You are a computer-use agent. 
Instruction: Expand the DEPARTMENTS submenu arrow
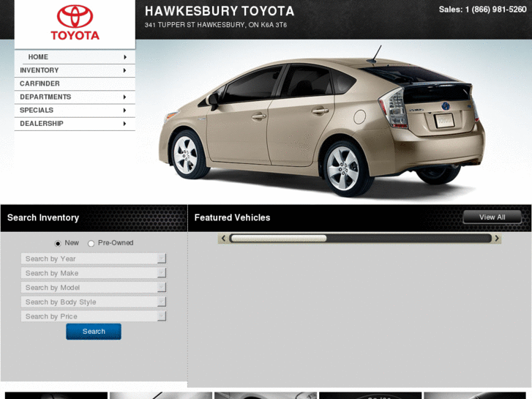125,97
